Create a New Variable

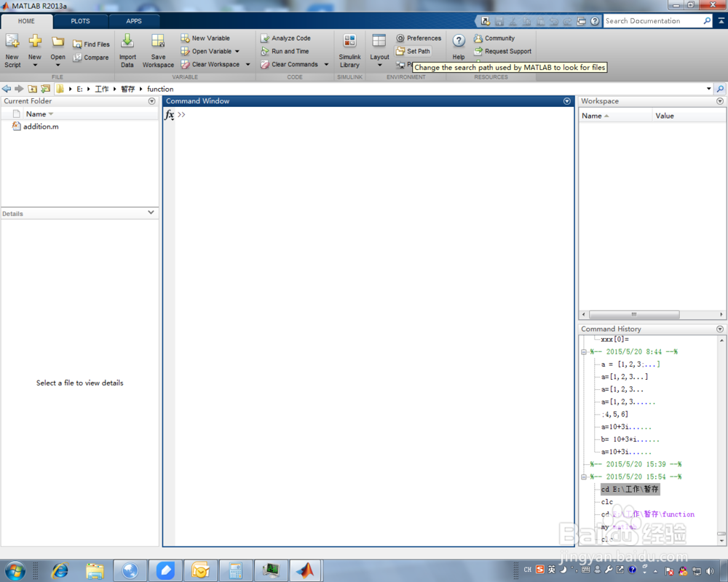pos(205,38)
